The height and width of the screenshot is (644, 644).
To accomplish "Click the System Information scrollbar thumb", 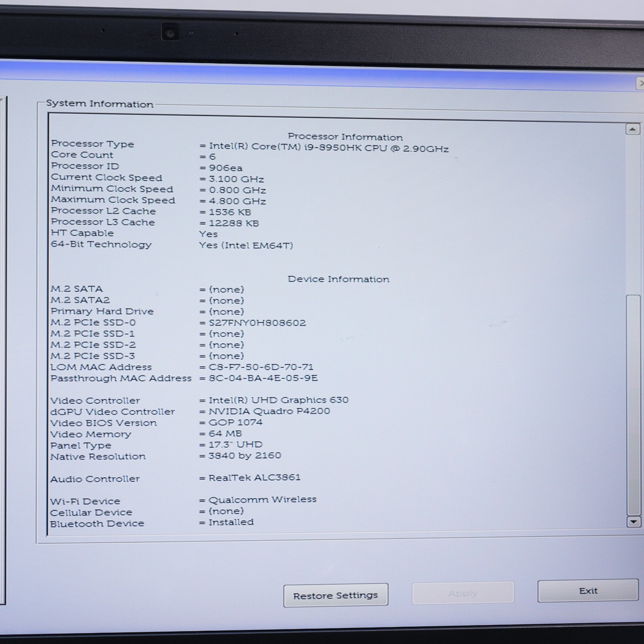I will 634,405.
